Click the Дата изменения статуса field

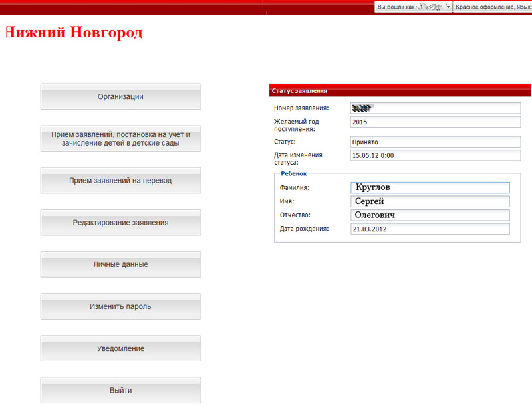pyautogui.click(x=436, y=155)
